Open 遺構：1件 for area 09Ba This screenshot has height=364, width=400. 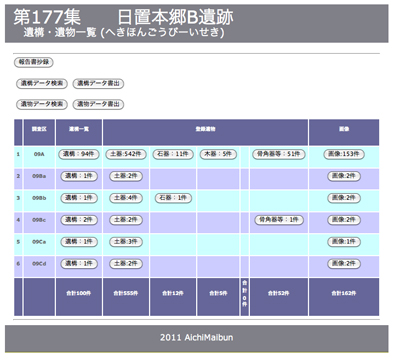tap(79, 176)
